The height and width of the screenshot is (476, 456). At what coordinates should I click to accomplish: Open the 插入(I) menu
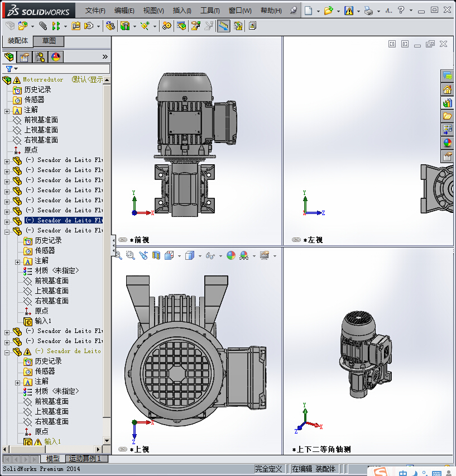point(182,11)
